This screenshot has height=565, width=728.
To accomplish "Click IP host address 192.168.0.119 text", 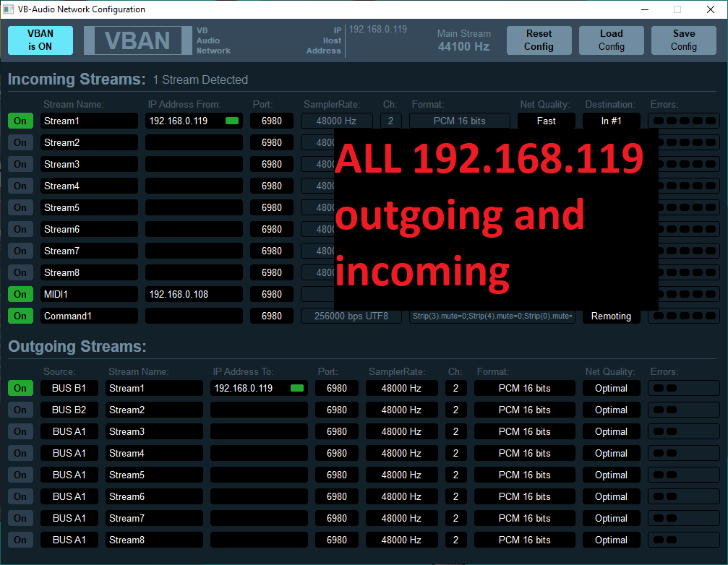I will click(x=378, y=29).
